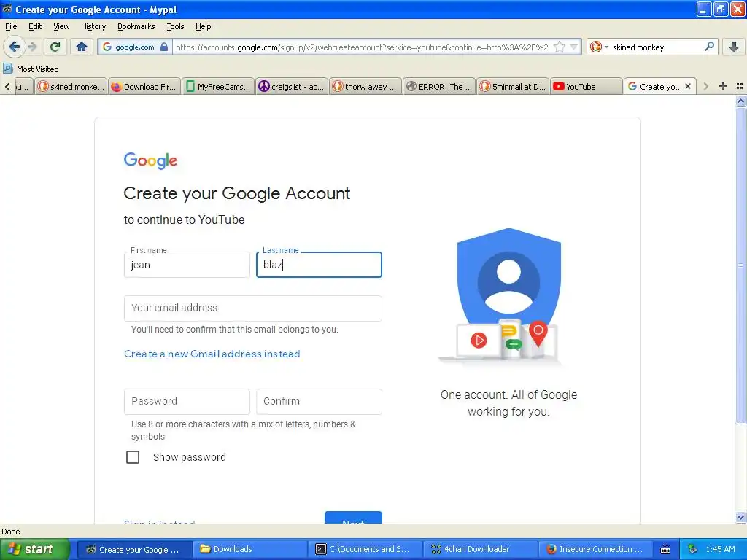Open the File menu

(x=11, y=26)
